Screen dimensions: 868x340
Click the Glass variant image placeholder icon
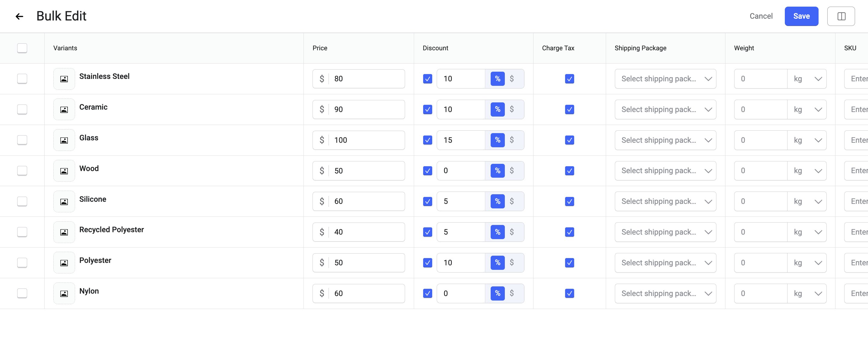pyautogui.click(x=64, y=140)
